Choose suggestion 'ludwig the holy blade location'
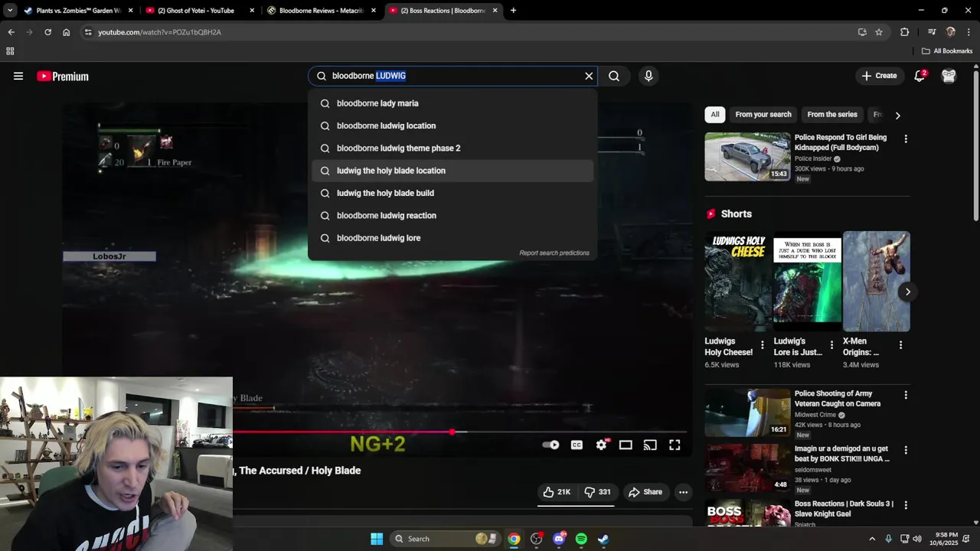This screenshot has width=980, height=551. 452,171
